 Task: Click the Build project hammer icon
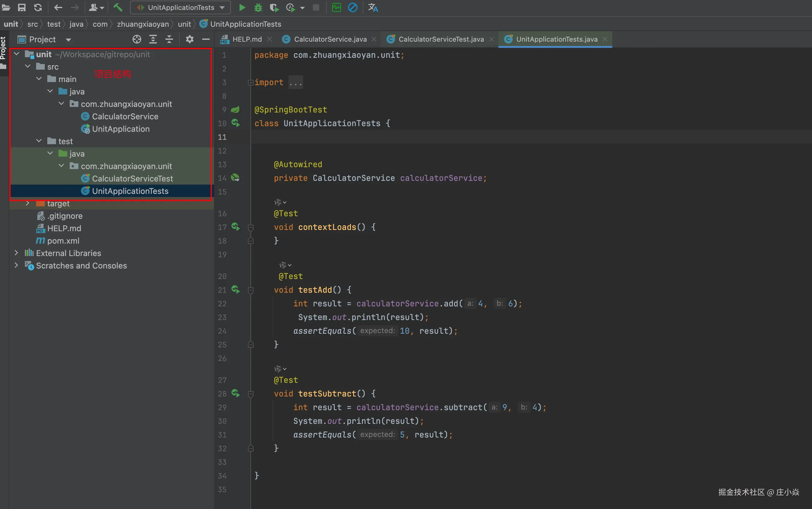tap(118, 7)
